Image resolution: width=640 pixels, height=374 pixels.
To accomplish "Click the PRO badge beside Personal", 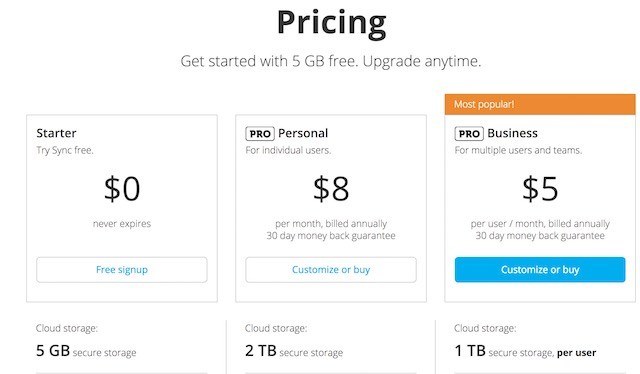I will click(260, 134).
